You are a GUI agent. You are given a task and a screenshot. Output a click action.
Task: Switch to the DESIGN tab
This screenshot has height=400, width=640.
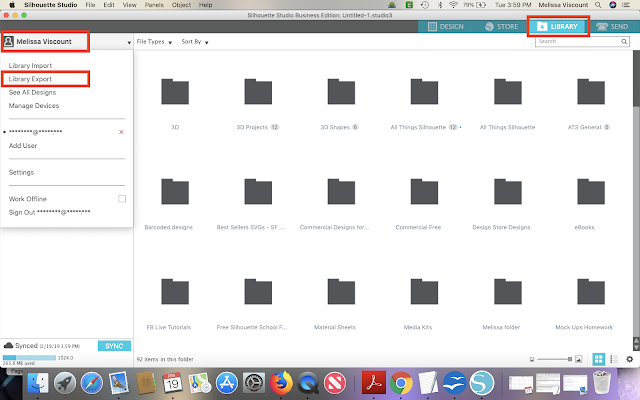[445, 27]
